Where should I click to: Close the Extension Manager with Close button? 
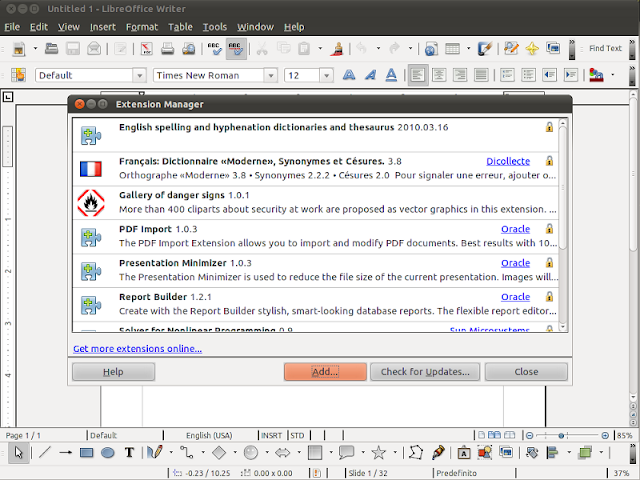coord(526,372)
